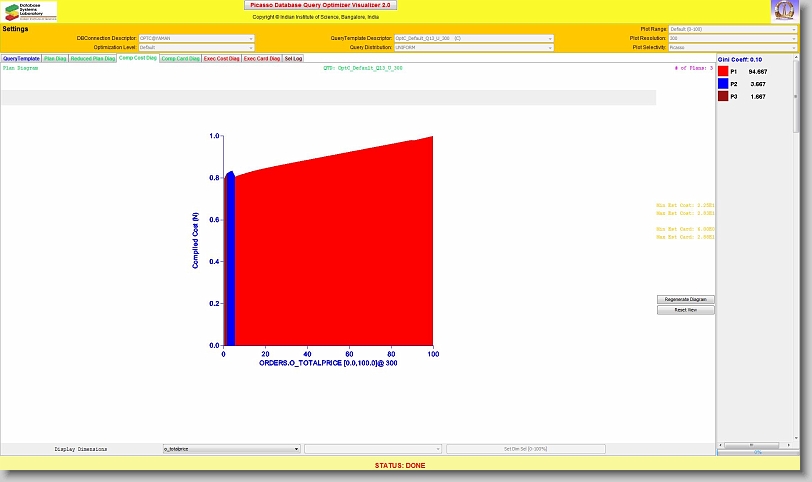Pick the dark red P3 plan swatch
This screenshot has height=482, width=812.
[723, 97]
